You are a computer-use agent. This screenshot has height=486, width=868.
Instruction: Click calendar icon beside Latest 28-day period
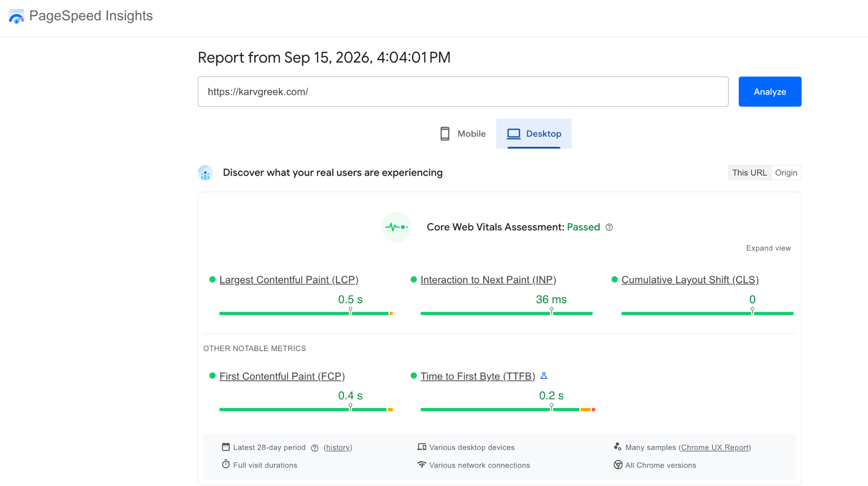(x=226, y=447)
